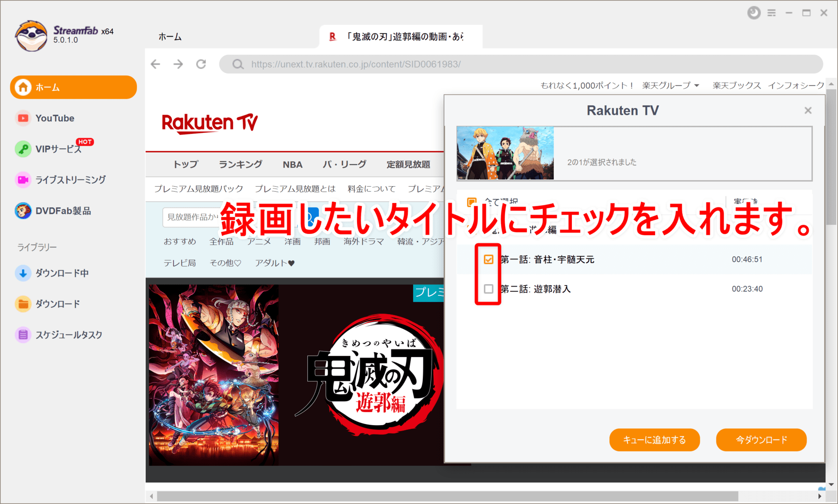Add selection with キューに追加する button
This screenshot has height=504, width=838.
655,439
